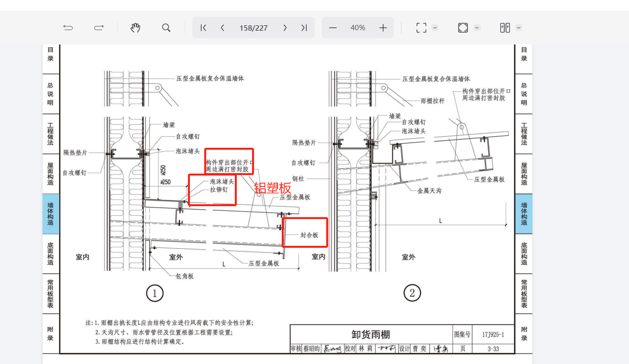
Task: Click the 林莉 name in the title block
Action: [366, 349]
